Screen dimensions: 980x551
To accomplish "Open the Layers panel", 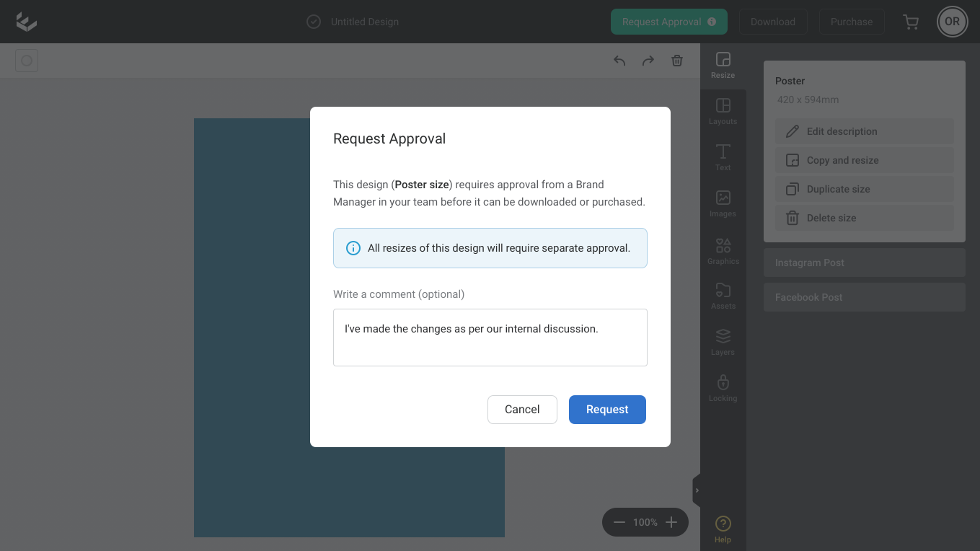I will click(723, 341).
